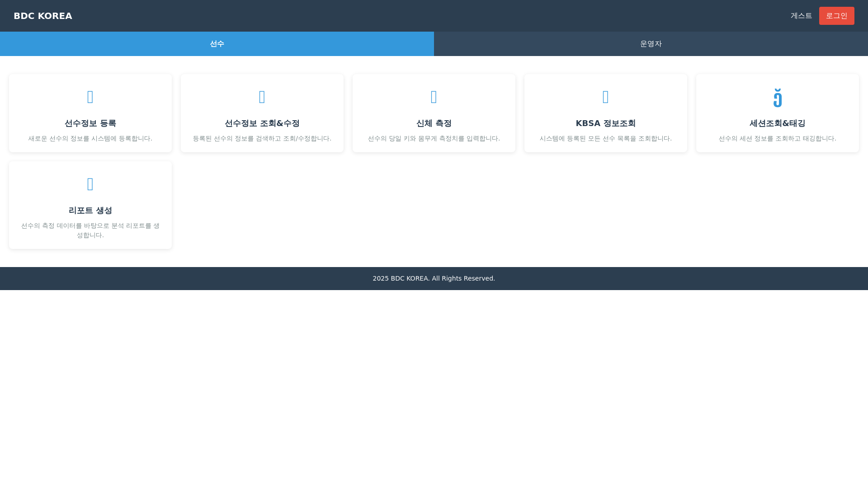Open the KBSA 정보조회 card title
The image size is (868, 488).
(x=606, y=123)
